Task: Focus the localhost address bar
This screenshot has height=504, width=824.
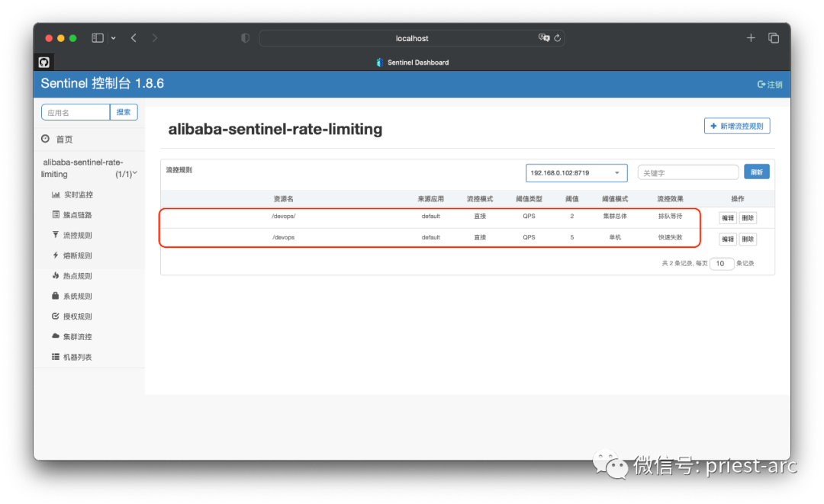Action: (412, 38)
